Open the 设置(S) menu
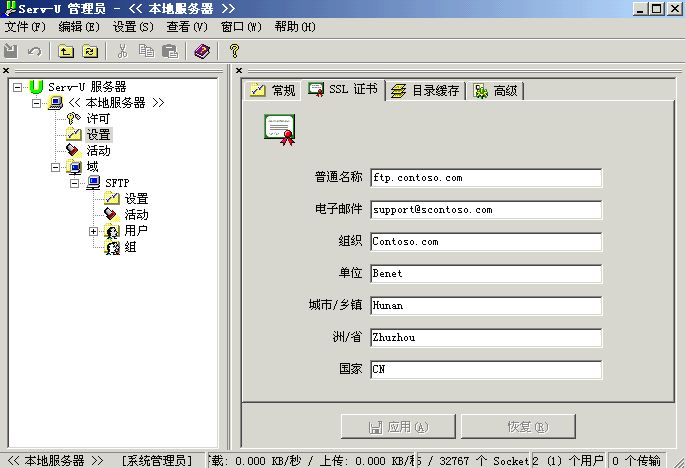 133,27
